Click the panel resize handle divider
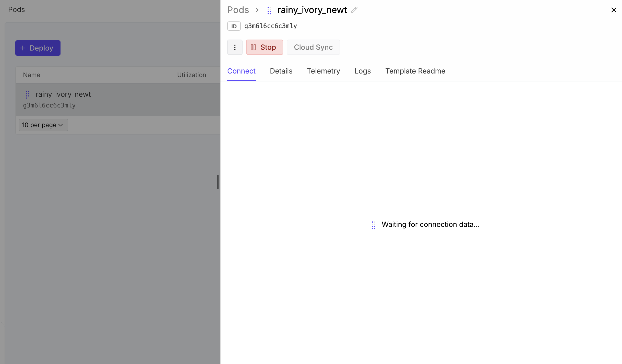This screenshot has height=364, width=622. click(x=218, y=182)
